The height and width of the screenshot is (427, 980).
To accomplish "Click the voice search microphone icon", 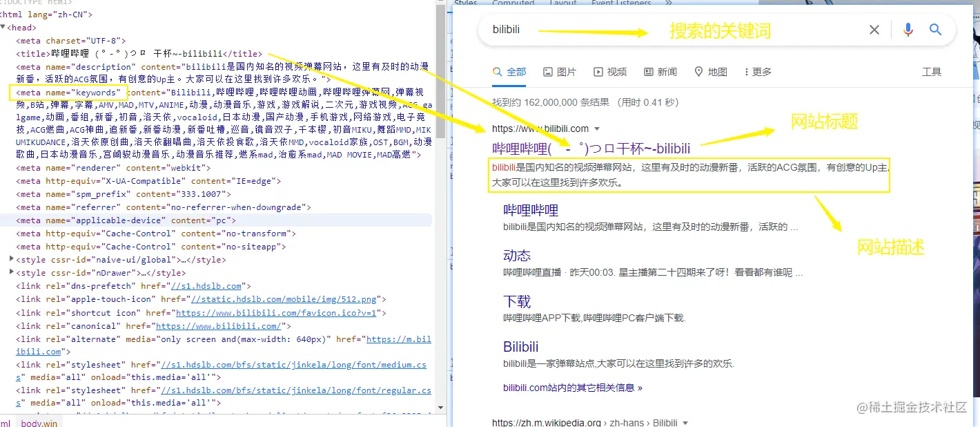I will 908,29.
